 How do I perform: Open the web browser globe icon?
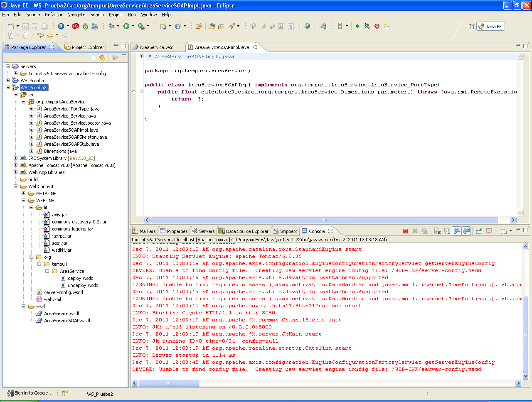(307, 26)
